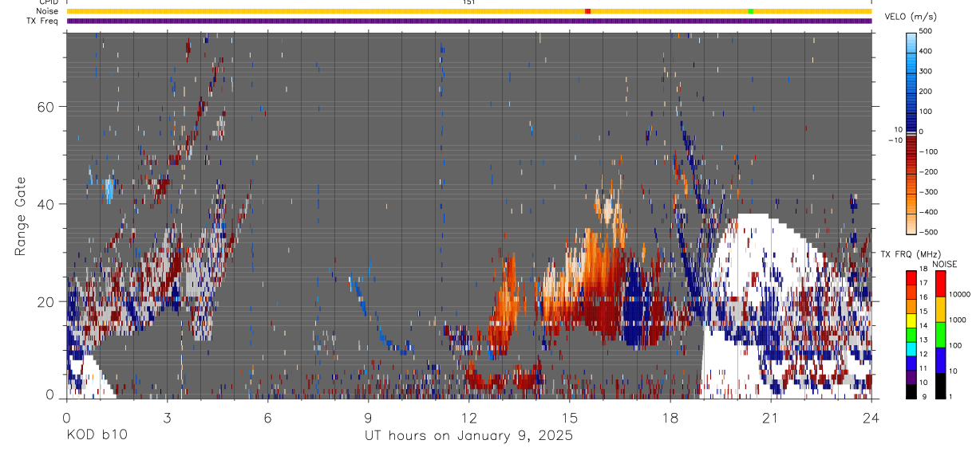The image size is (980, 452).
Task: Click the 'KOD b10' radar beam label
Action: tap(96, 435)
